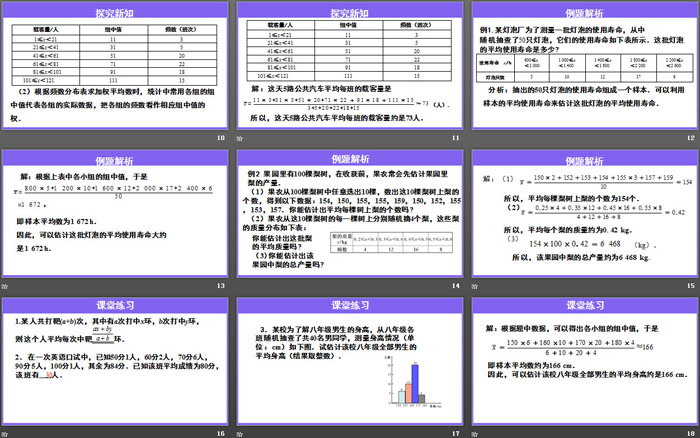Click the animation star icon under slide 15
This screenshot has height=438, width=700.
[x=475, y=286]
